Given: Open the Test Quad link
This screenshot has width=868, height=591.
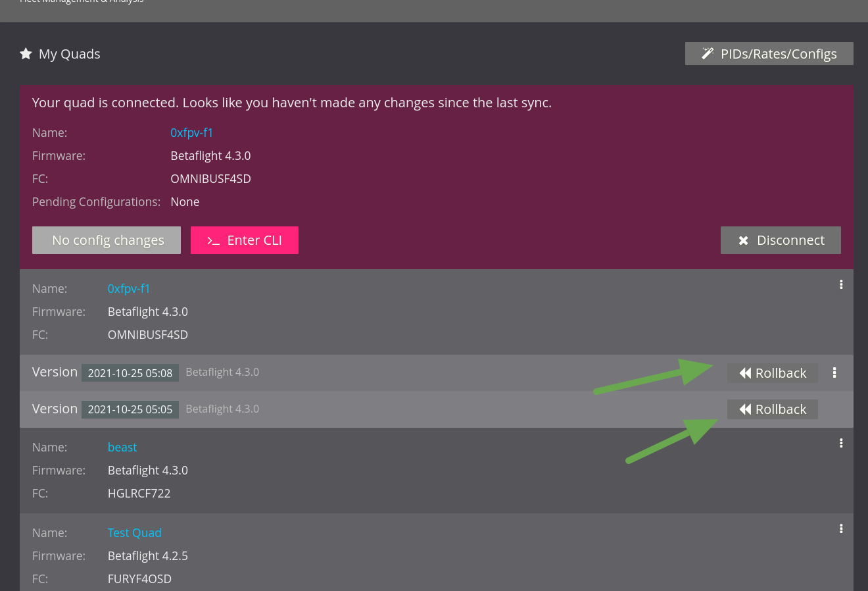Looking at the screenshot, I should coord(134,532).
